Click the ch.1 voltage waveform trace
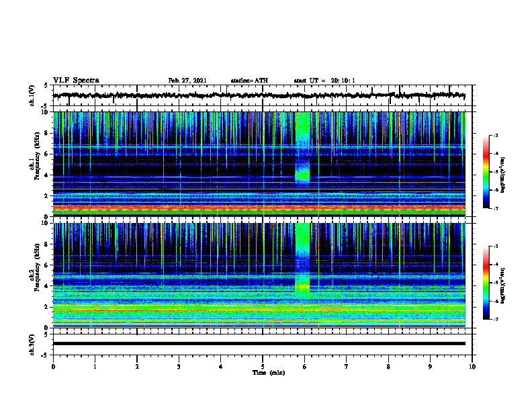 (x=259, y=95)
